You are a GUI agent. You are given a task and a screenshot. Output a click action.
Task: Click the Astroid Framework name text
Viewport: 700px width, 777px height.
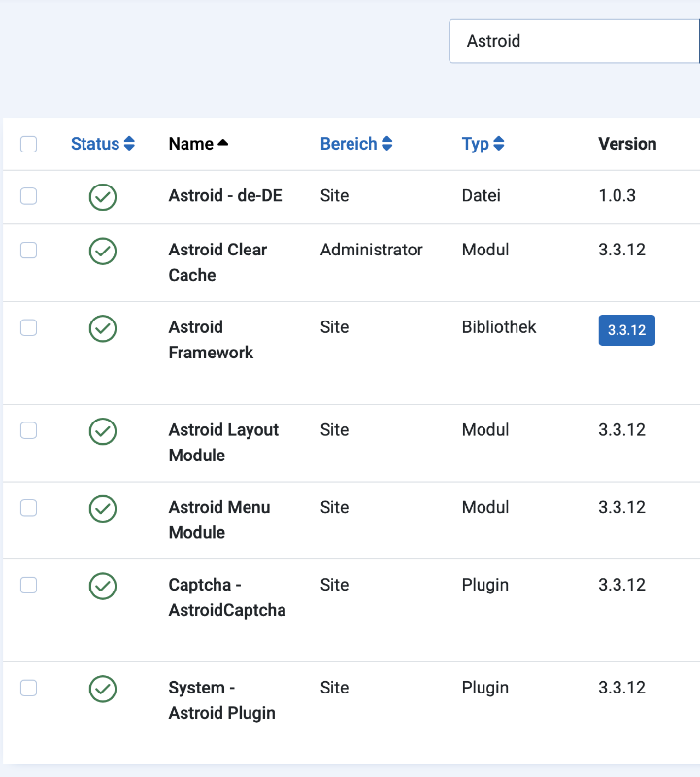pyautogui.click(x=210, y=340)
